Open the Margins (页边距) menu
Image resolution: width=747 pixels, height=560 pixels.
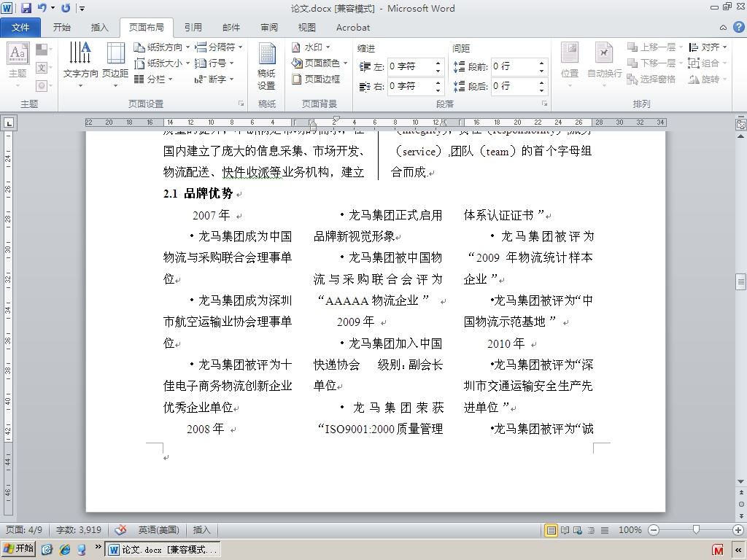click(x=115, y=65)
